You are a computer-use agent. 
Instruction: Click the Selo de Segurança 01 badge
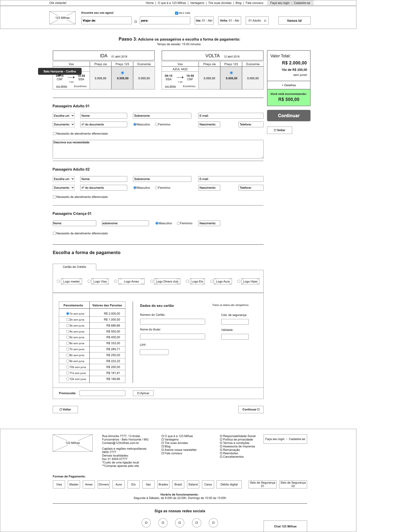pos(263,484)
